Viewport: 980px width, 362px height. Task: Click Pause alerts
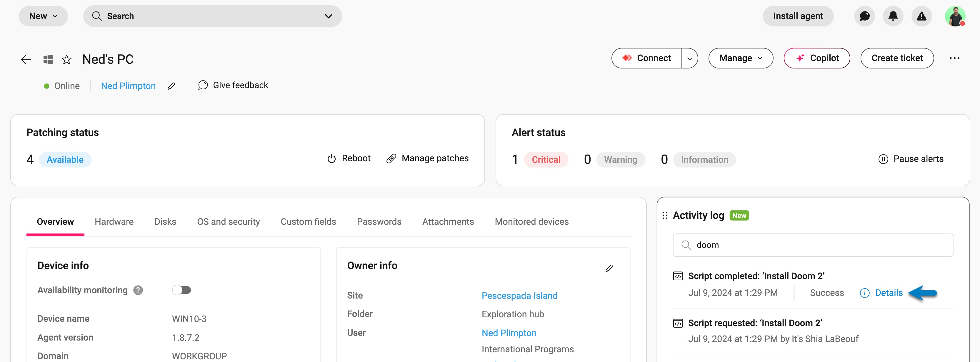tap(911, 159)
